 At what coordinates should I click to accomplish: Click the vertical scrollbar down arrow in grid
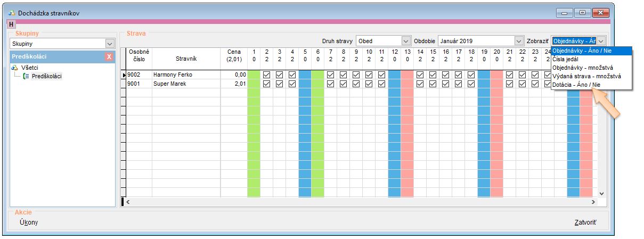[602, 194]
